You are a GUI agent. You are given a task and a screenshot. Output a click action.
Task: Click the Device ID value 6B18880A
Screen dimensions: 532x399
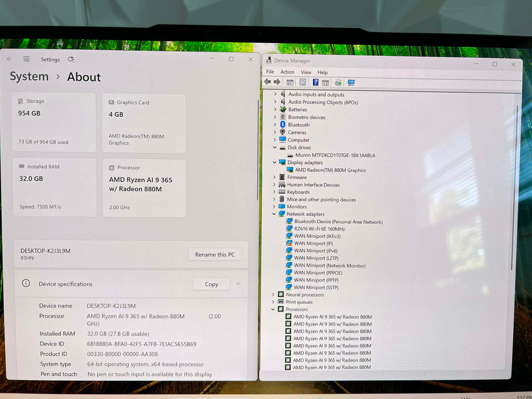coord(141,344)
